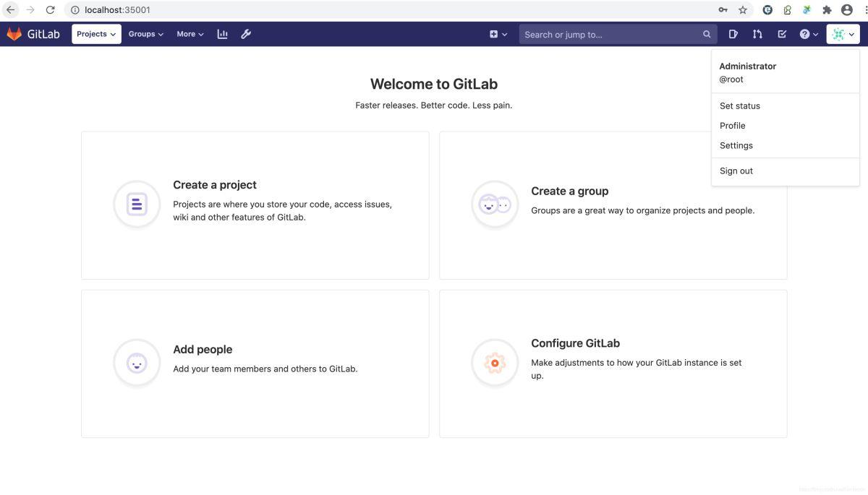Open the Activity chart icon in navbar
This screenshot has height=495, width=868.
coord(222,34)
